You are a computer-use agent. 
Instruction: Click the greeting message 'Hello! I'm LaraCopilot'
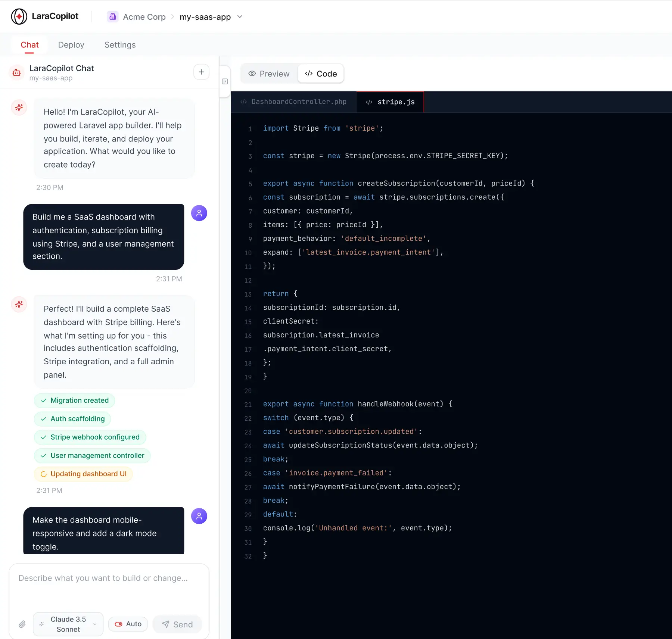[x=114, y=138]
